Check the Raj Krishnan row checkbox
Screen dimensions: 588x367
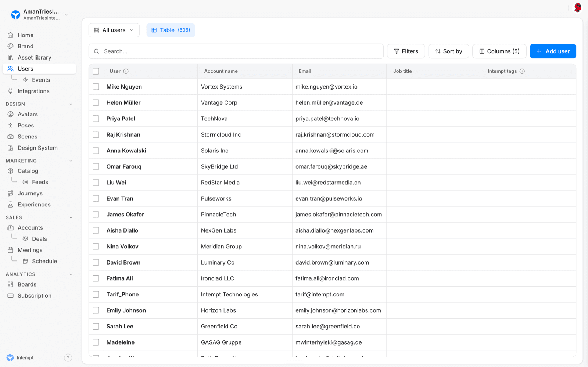[96, 135]
